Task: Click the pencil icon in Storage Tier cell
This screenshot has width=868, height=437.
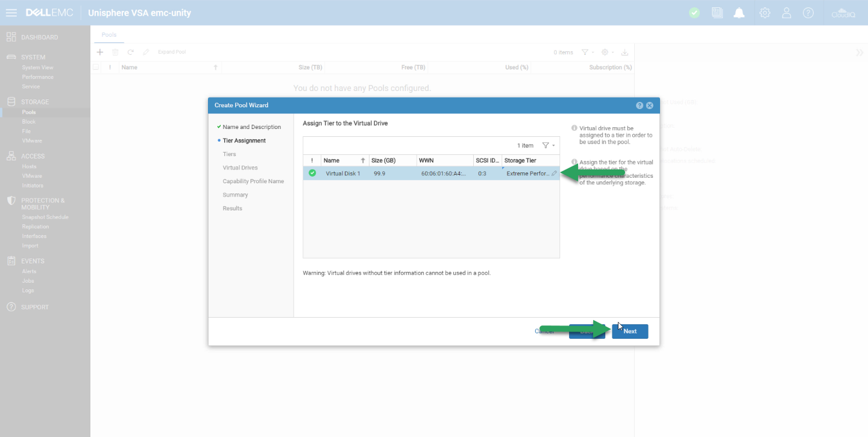Action: (555, 174)
